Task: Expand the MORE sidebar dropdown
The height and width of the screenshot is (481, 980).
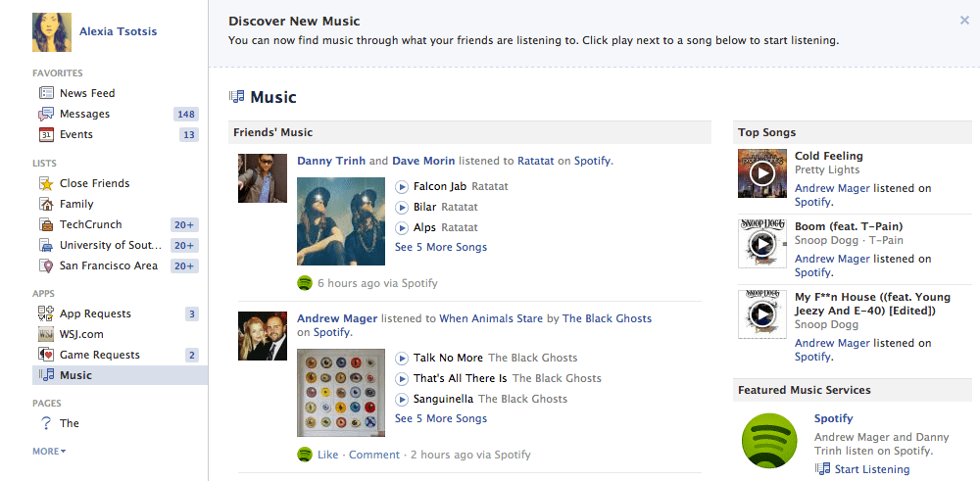Action: click(49, 451)
